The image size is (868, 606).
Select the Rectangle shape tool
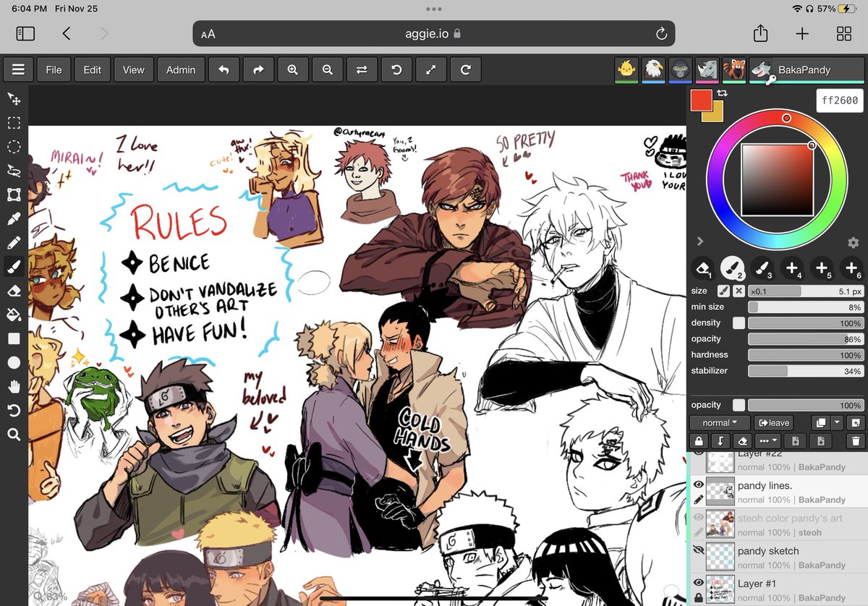pos(14,338)
